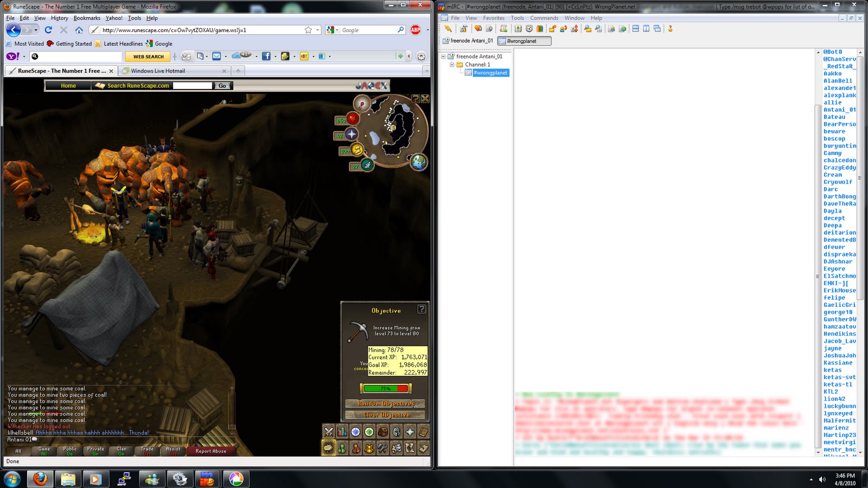Open Google search engine dropdown
This screenshot has width=868, height=488.
337,30
